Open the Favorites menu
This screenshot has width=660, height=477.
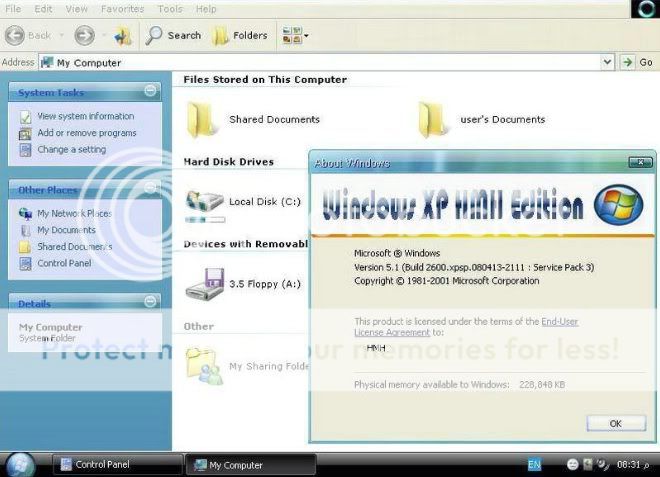coord(122,9)
